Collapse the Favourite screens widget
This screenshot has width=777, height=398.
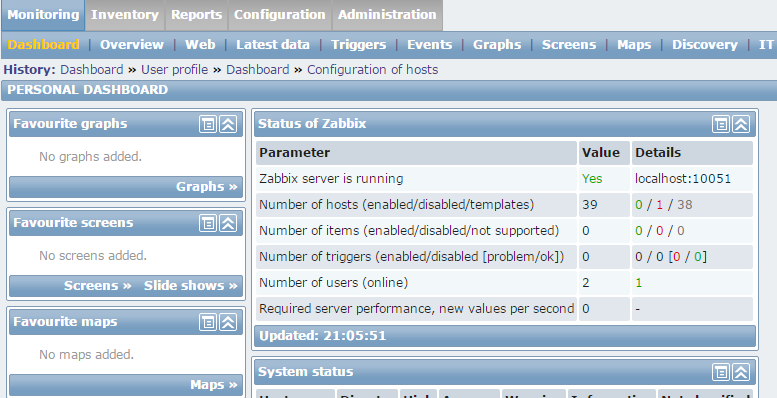point(228,223)
